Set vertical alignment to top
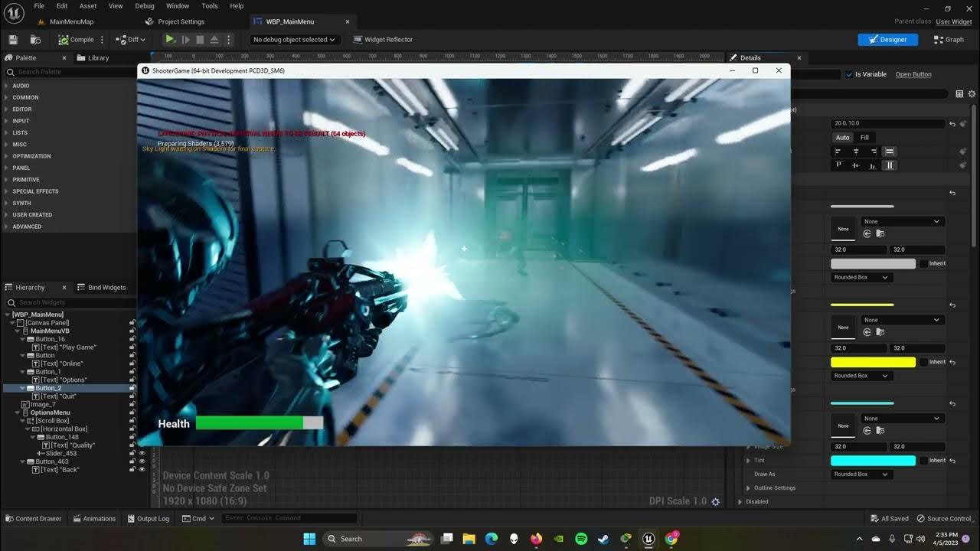The width and height of the screenshot is (980, 551). (838, 165)
